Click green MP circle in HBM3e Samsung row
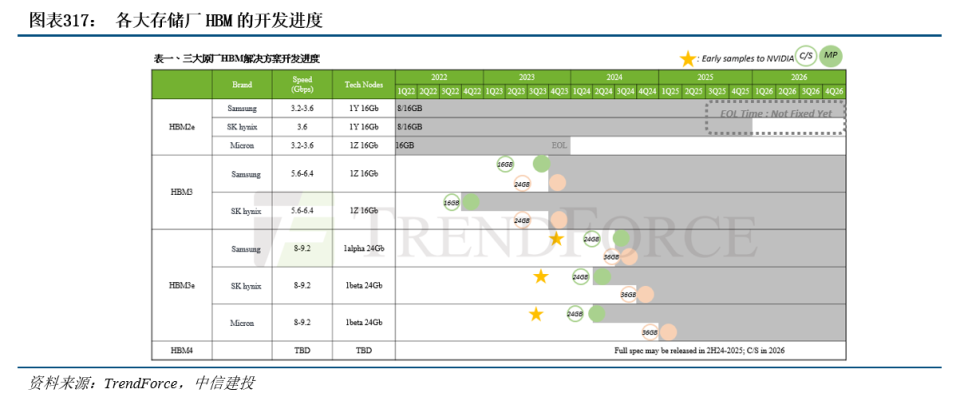Viewport: 960px width, 401px height. point(621,239)
